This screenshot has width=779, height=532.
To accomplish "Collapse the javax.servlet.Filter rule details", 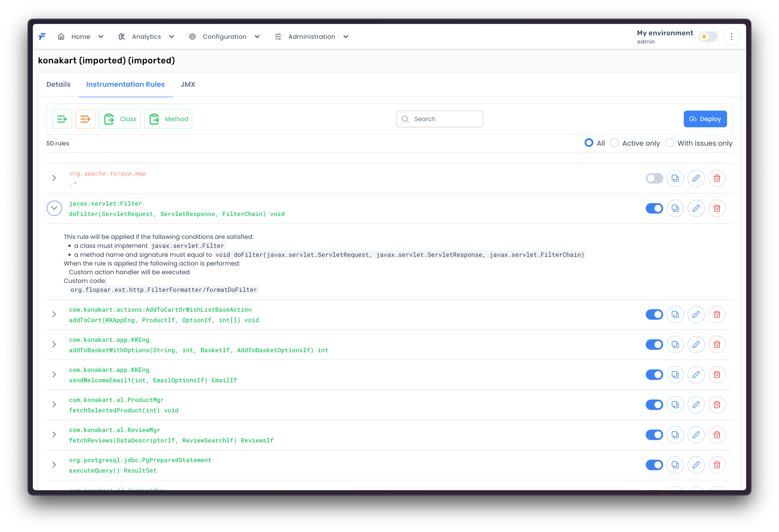I will pos(54,208).
